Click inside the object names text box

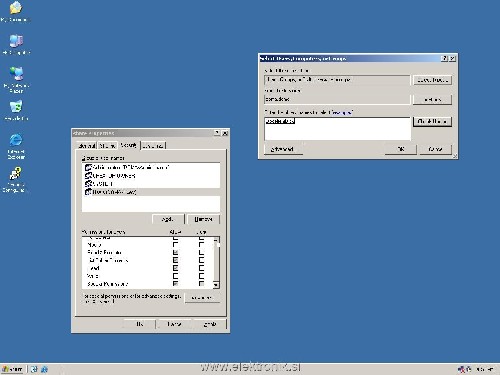[x=337, y=129]
